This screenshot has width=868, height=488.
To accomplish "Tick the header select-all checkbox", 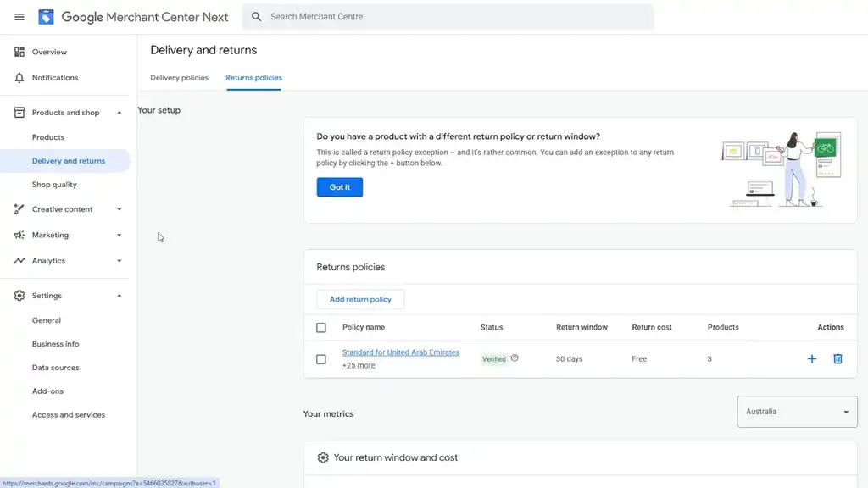I will [321, 327].
